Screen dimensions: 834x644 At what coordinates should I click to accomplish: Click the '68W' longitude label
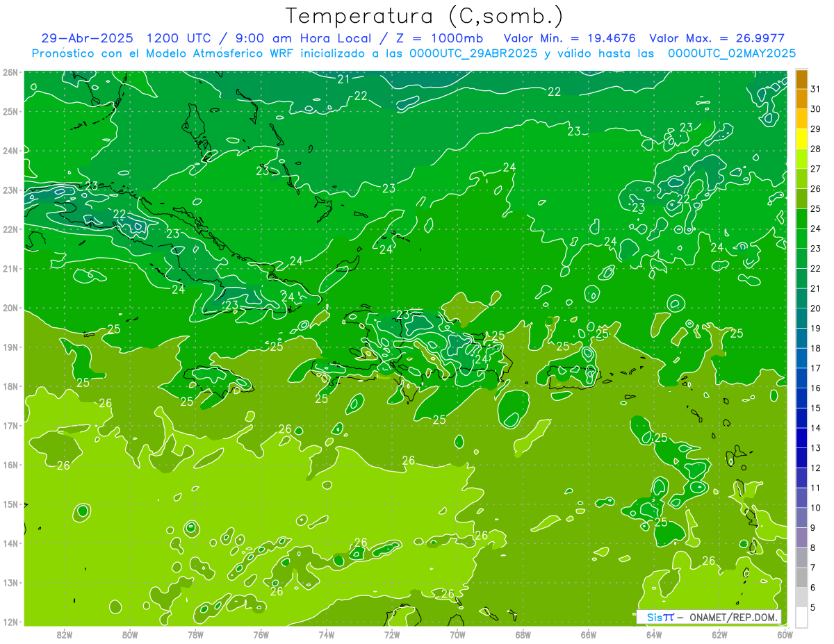click(x=523, y=634)
